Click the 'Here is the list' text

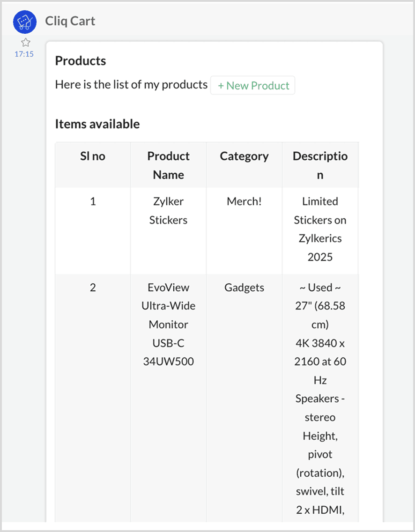131,85
